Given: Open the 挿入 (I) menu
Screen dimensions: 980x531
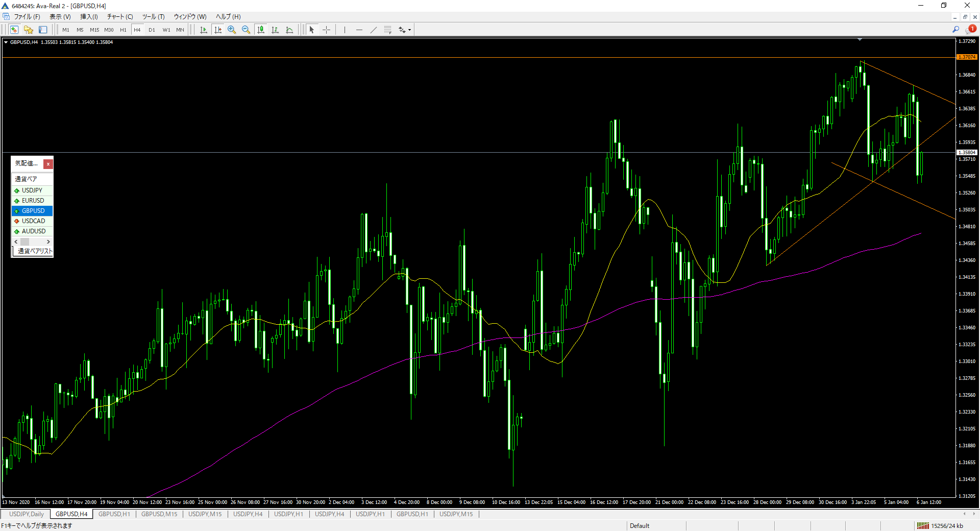Looking at the screenshot, I should pyautogui.click(x=89, y=17).
